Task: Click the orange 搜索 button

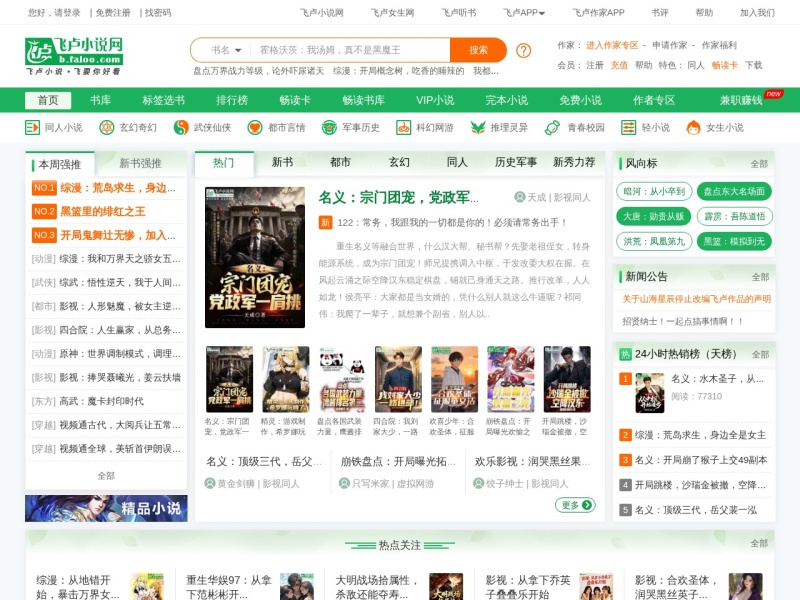Action: pyautogui.click(x=479, y=50)
